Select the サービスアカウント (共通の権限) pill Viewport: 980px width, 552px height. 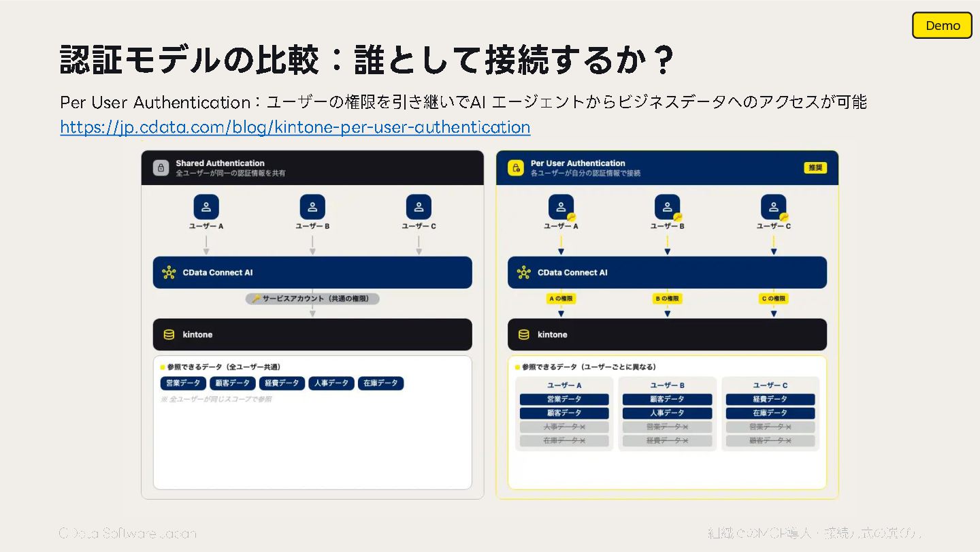(312, 298)
